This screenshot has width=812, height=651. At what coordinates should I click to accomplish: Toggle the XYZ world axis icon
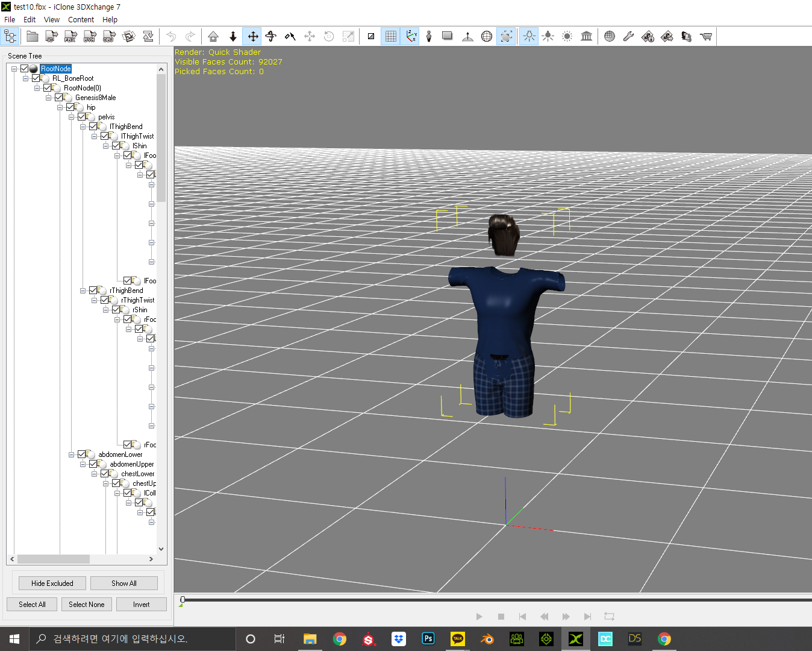point(411,37)
